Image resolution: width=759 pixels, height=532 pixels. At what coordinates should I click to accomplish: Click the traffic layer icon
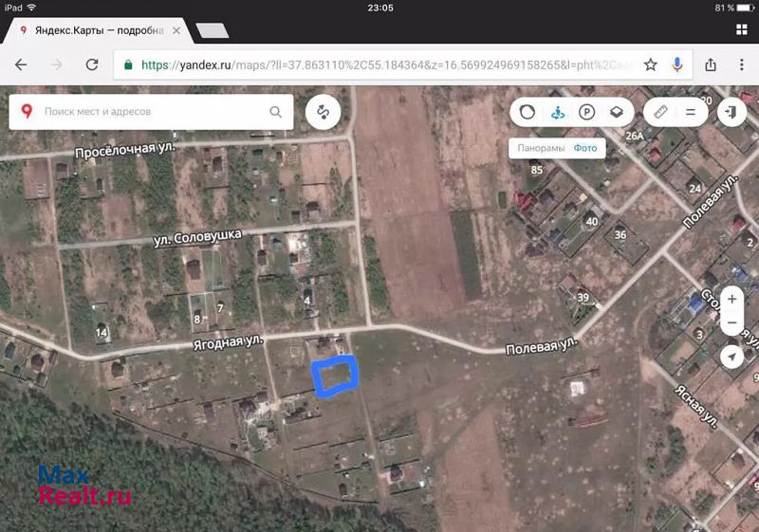point(528,112)
